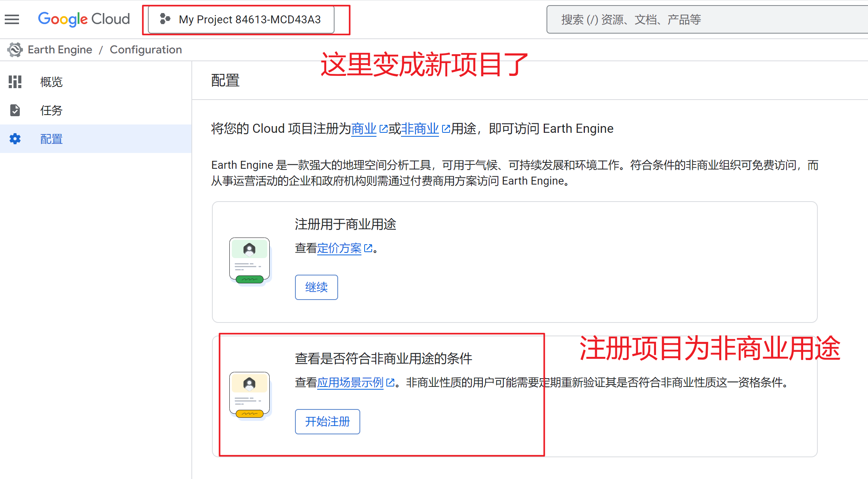The image size is (868, 479).
Task: Open the 非商业 link in the heading
Action: 420,128
